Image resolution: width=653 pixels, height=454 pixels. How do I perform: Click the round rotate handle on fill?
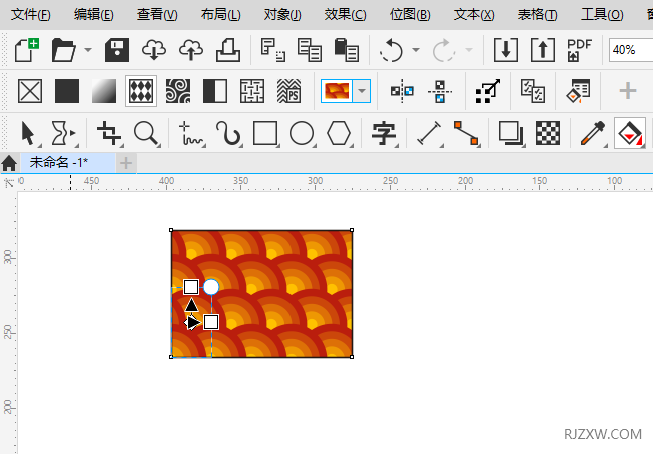(211, 287)
